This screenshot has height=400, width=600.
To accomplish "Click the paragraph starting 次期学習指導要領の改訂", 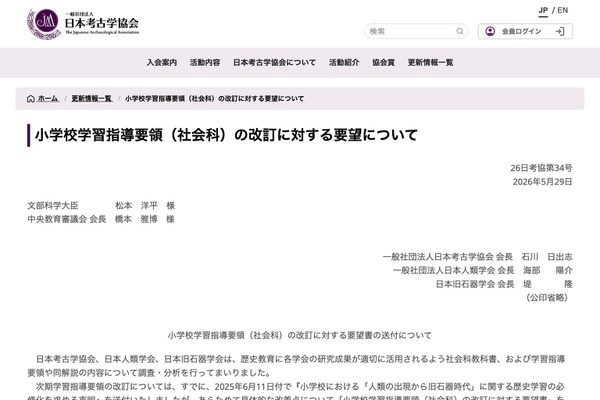I will coord(297,391).
